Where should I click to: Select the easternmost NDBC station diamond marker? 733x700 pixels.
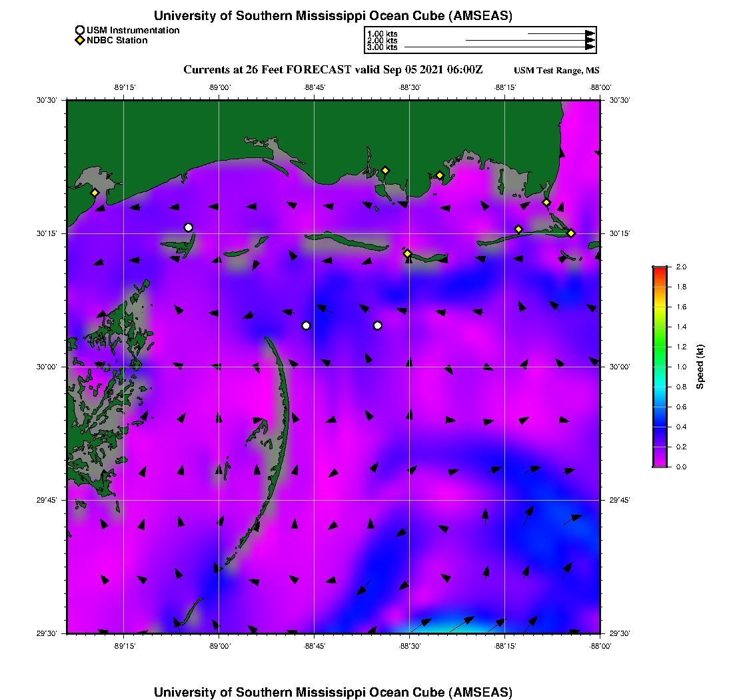pos(571,233)
